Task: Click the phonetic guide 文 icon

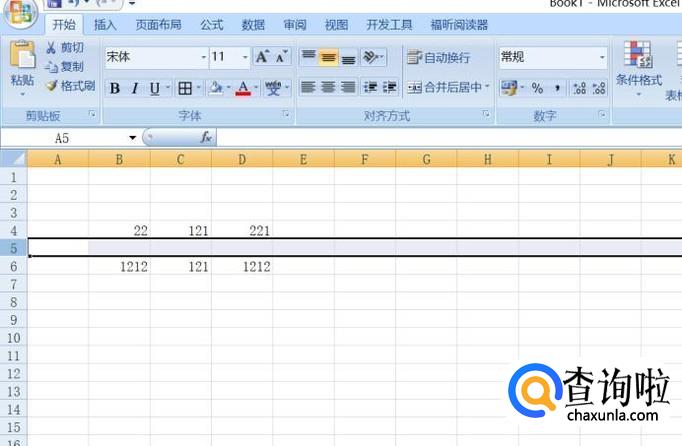Action: point(273,88)
